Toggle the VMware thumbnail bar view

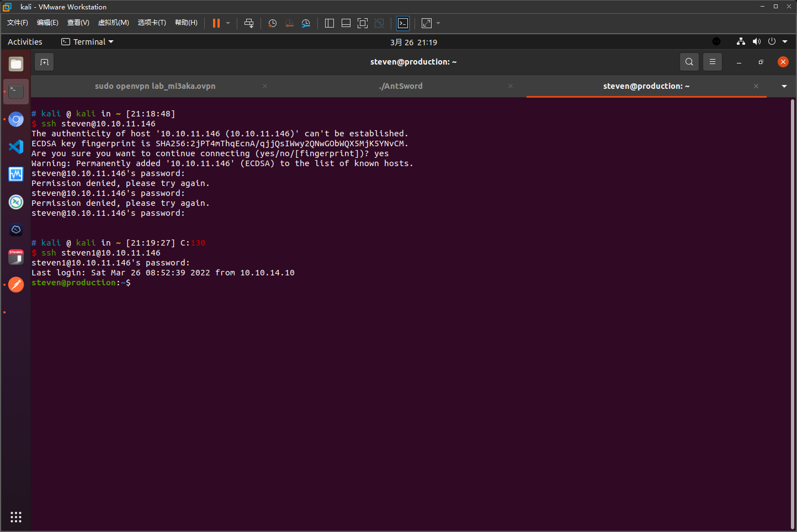click(346, 23)
